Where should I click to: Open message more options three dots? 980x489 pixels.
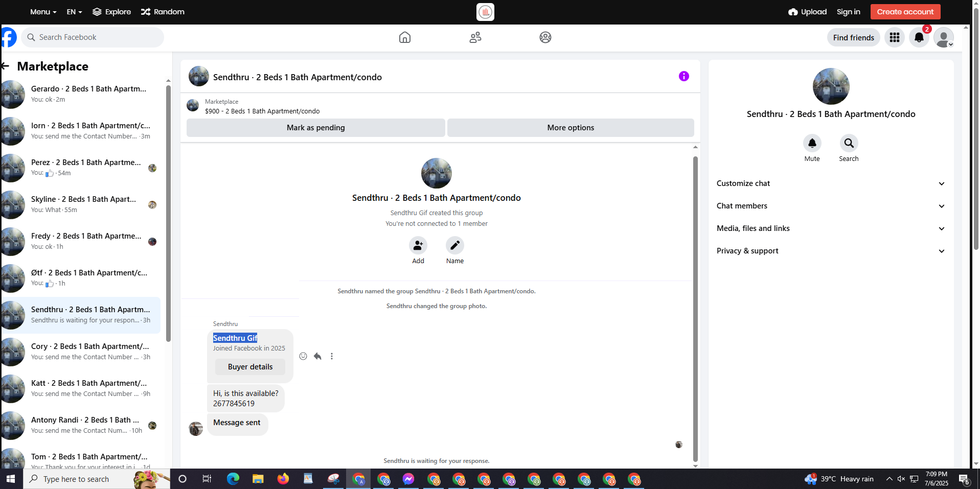coord(332,356)
